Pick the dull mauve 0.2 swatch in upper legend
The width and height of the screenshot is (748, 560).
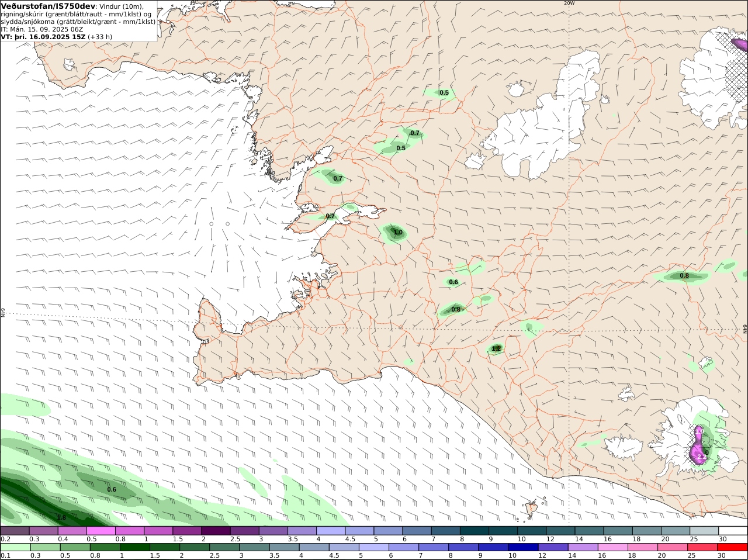point(15,531)
